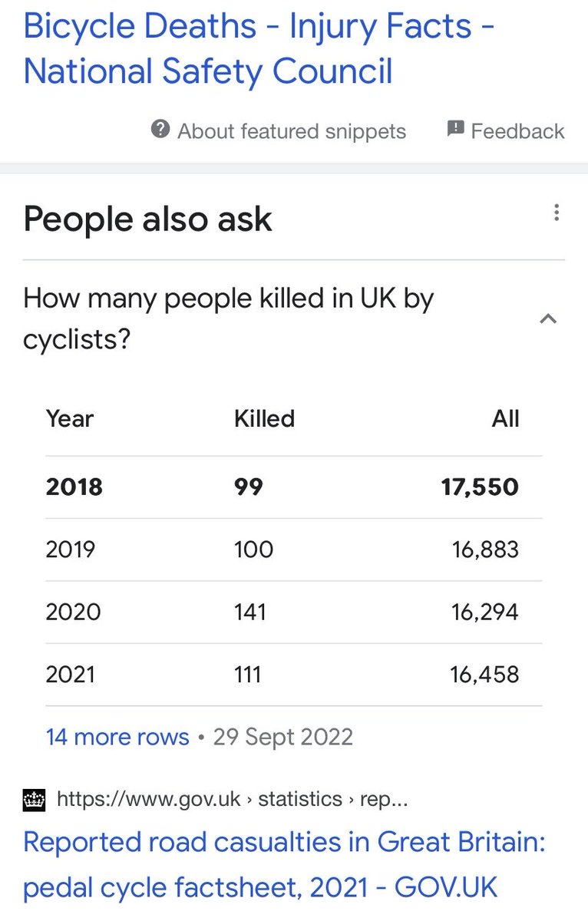Viewport: 588px width, 921px height.
Task: Click the upward chevron next to cyclists question
Action: click(x=548, y=319)
